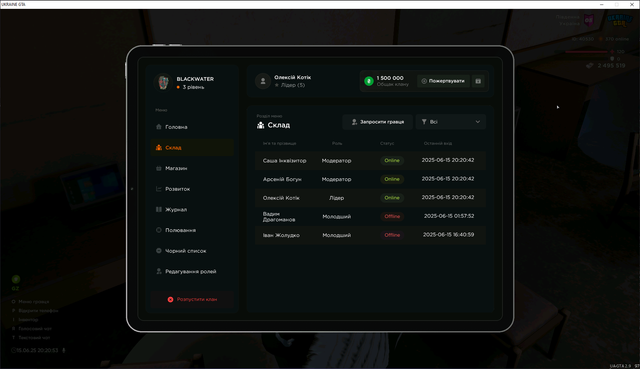Click the person-edit icon beside Редагування ролей
The height and width of the screenshot is (369, 640).
point(159,271)
